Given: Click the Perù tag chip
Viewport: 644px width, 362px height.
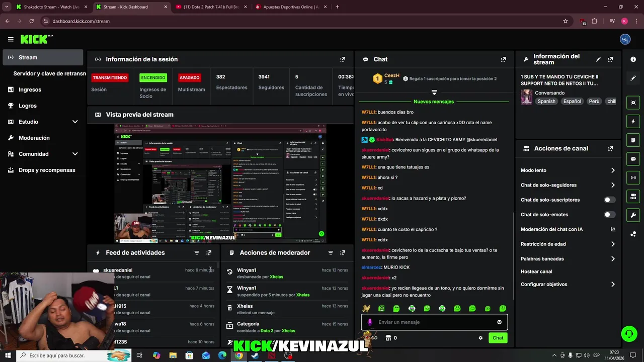Looking at the screenshot, I should [594, 101].
